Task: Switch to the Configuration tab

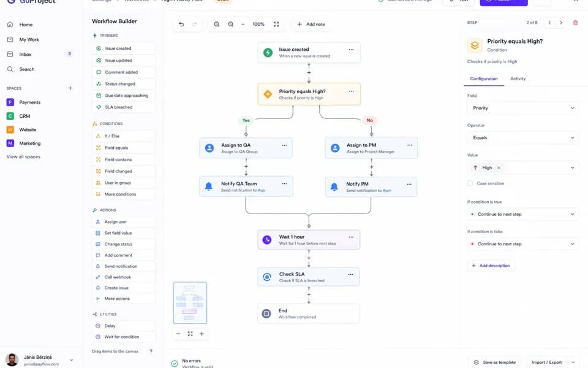Action: coord(484,79)
